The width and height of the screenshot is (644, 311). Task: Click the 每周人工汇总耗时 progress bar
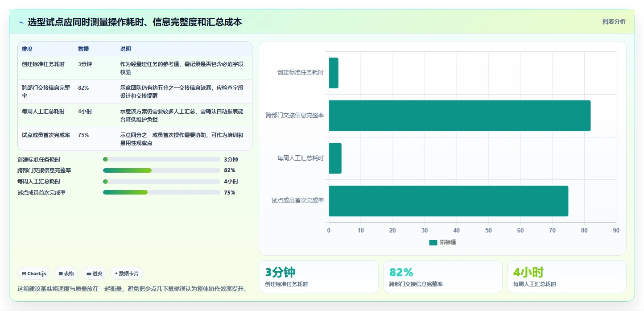pos(161,182)
